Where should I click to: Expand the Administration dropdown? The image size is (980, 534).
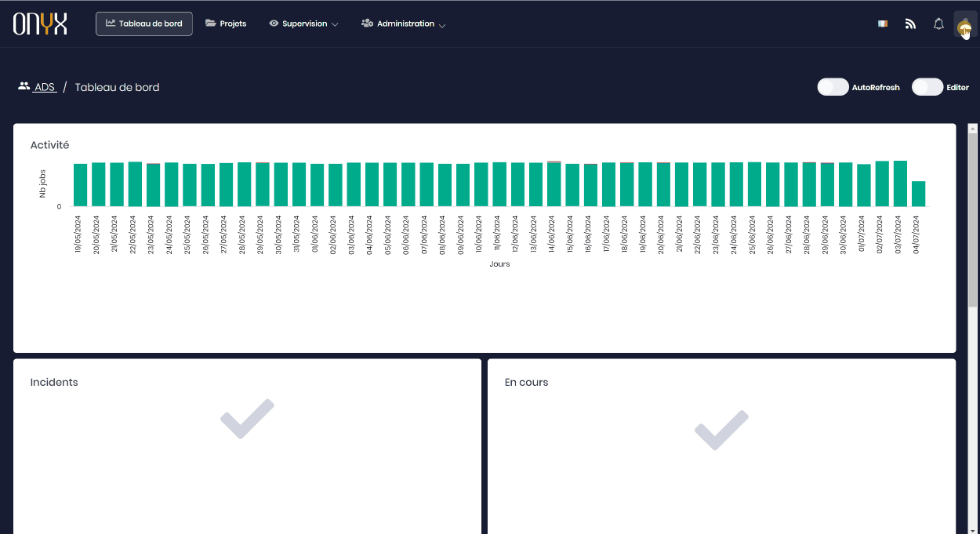[x=403, y=24]
